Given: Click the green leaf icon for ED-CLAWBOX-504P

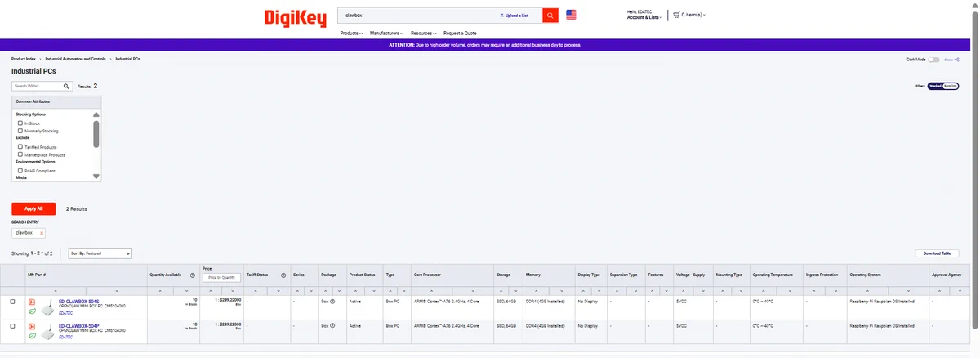Looking at the screenshot, I should [x=33, y=335].
